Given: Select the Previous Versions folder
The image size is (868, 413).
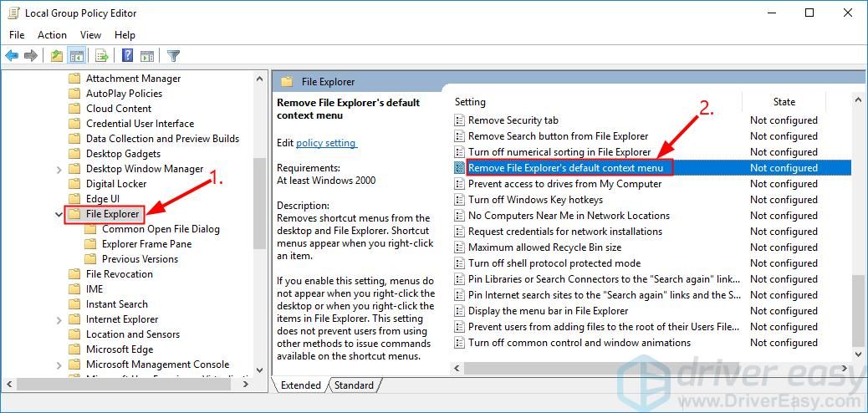Looking at the screenshot, I should (x=140, y=259).
